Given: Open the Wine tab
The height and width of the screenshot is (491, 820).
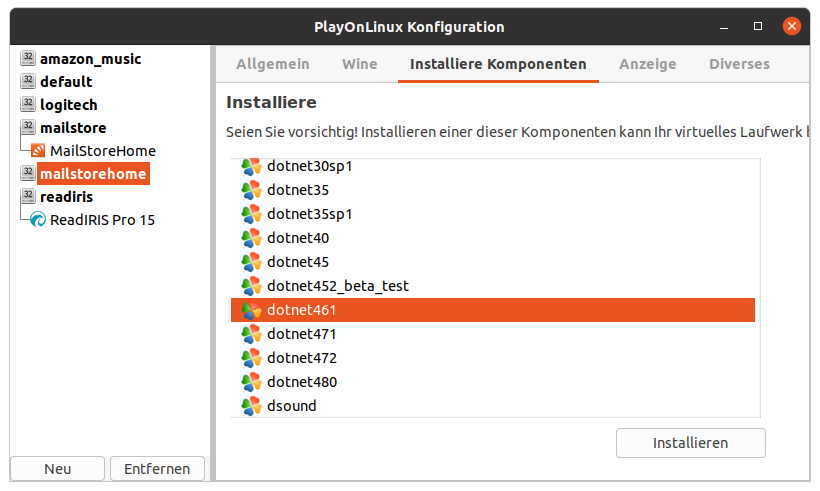Looking at the screenshot, I should tap(360, 64).
